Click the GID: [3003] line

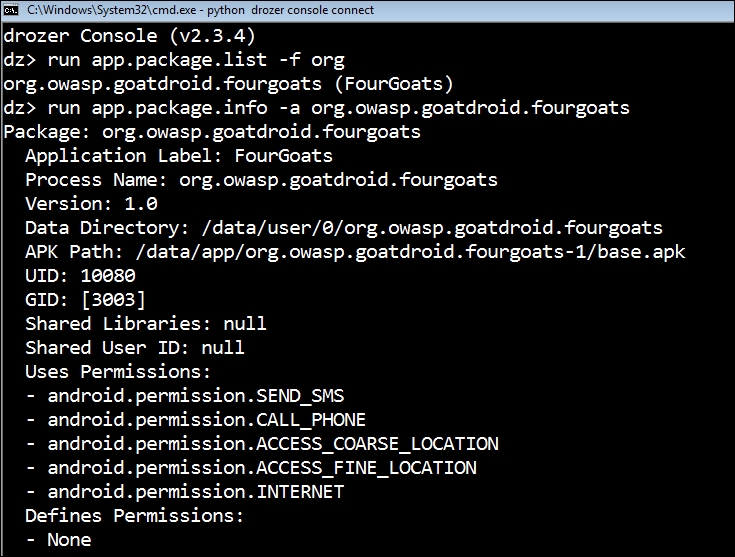[85, 300]
